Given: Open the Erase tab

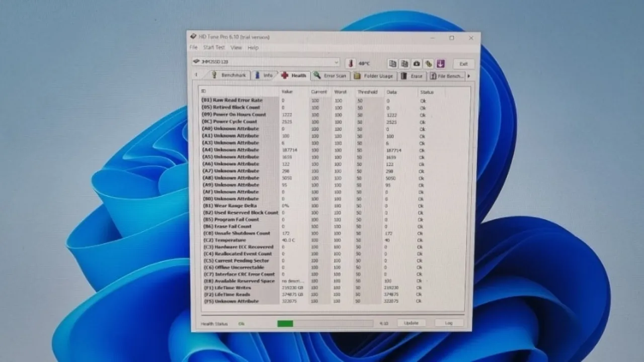Looking at the screenshot, I should pos(412,76).
